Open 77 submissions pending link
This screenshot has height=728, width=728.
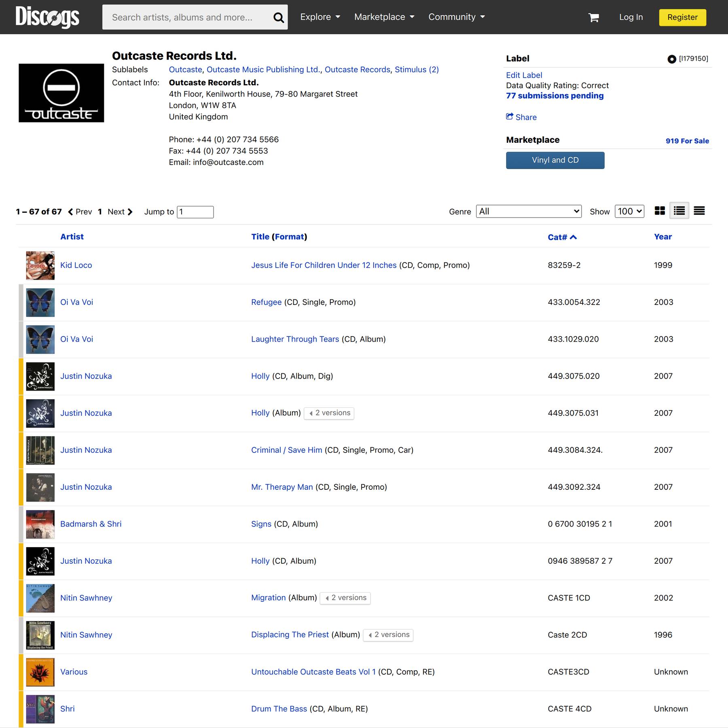pos(554,96)
